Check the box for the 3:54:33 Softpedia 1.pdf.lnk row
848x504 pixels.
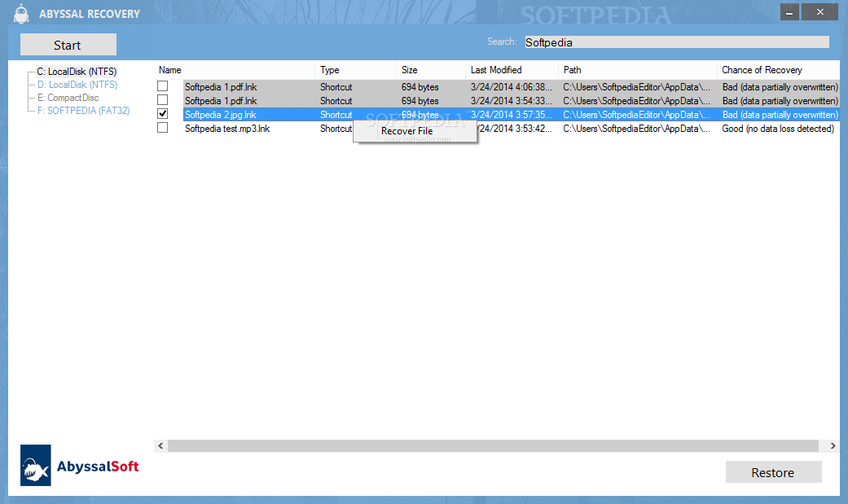(162, 100)
